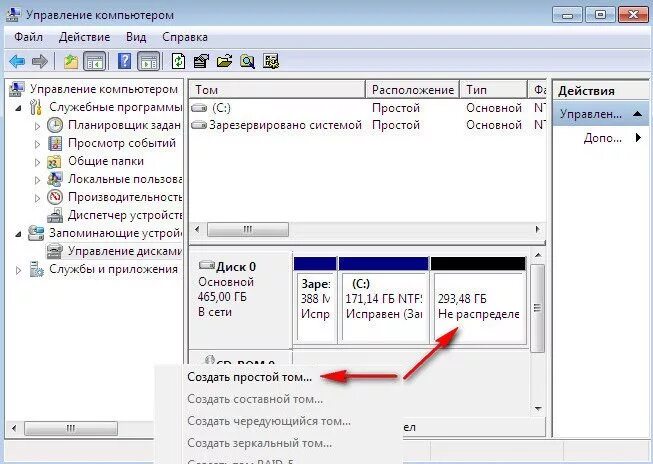Click the Event Viewer icon
The image size is (653, 464).
coord(55,143)
